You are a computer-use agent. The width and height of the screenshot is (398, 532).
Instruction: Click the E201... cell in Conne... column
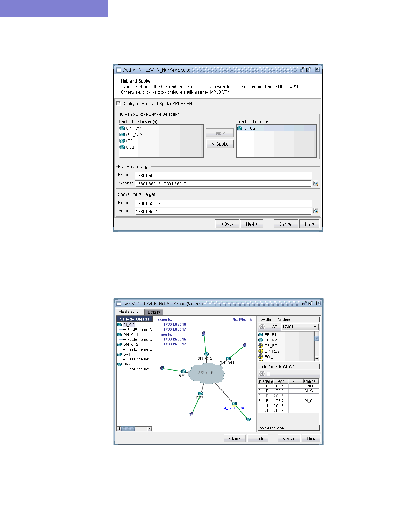pos(311,386)
